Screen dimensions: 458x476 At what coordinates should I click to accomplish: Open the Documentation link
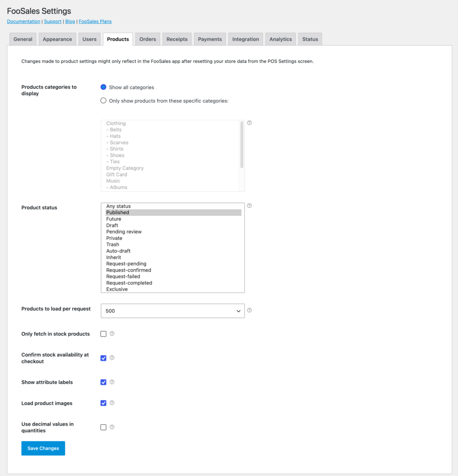tap(23, 21)
